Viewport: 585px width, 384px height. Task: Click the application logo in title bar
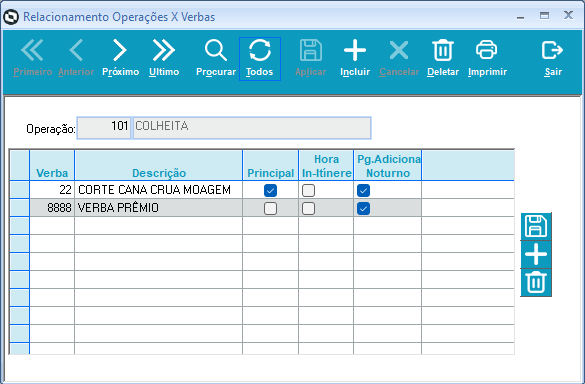pyautogui.click(x=11, y=17)
